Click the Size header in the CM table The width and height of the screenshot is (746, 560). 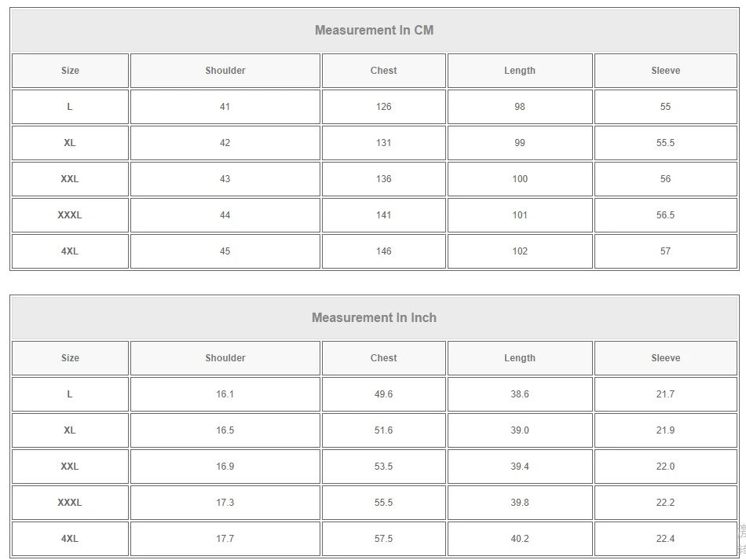click(70, 71)
